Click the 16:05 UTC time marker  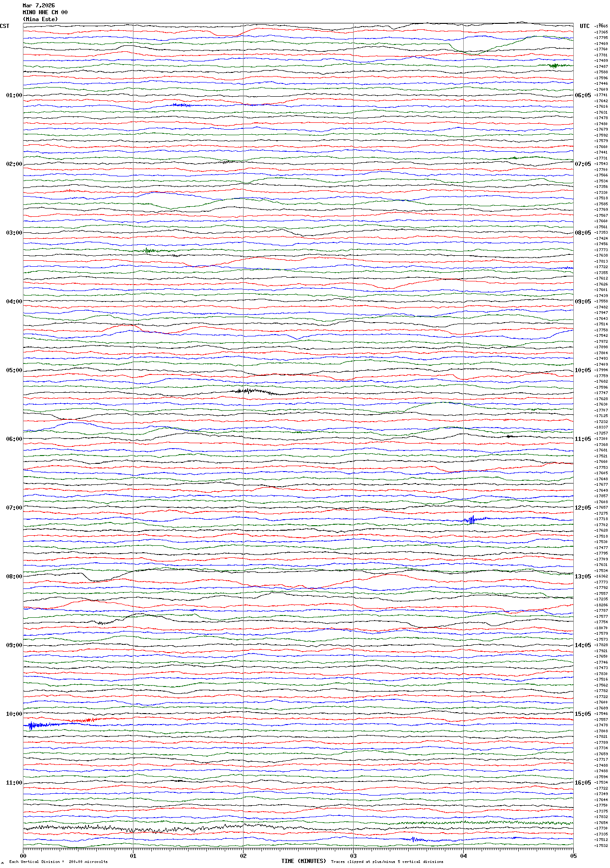coord(582,783)
